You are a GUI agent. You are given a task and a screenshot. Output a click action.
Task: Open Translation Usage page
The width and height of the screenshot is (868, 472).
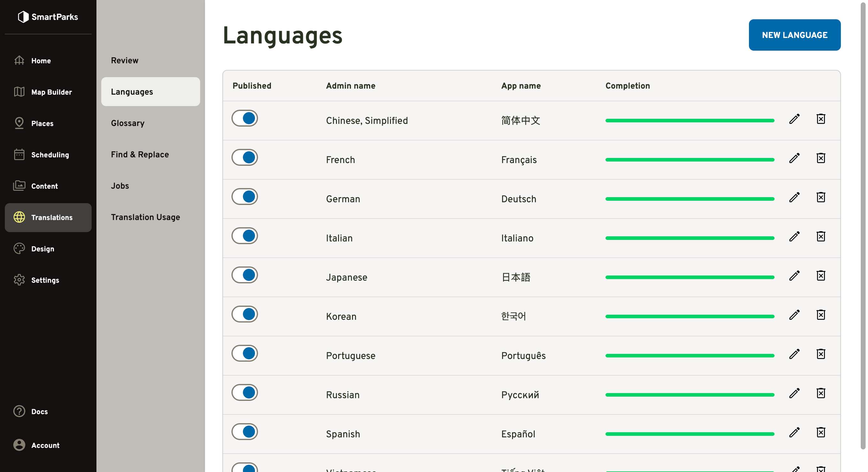coord(151,217)
